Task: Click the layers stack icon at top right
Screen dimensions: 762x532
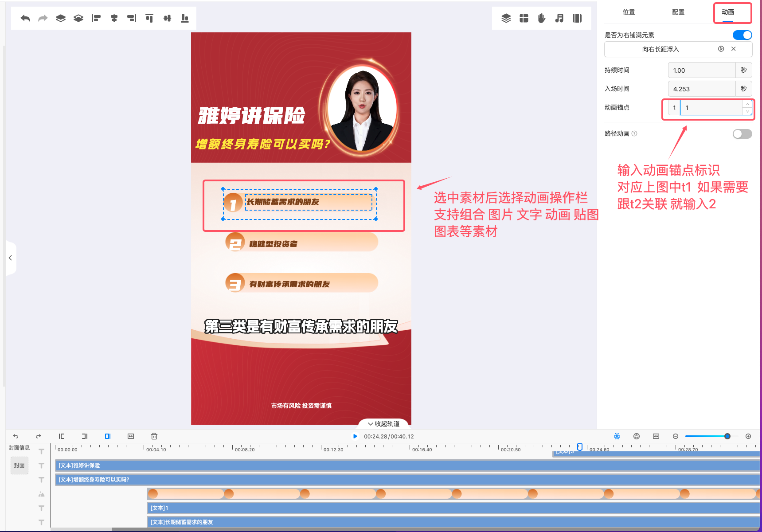Action: click(x=506, y=18)
